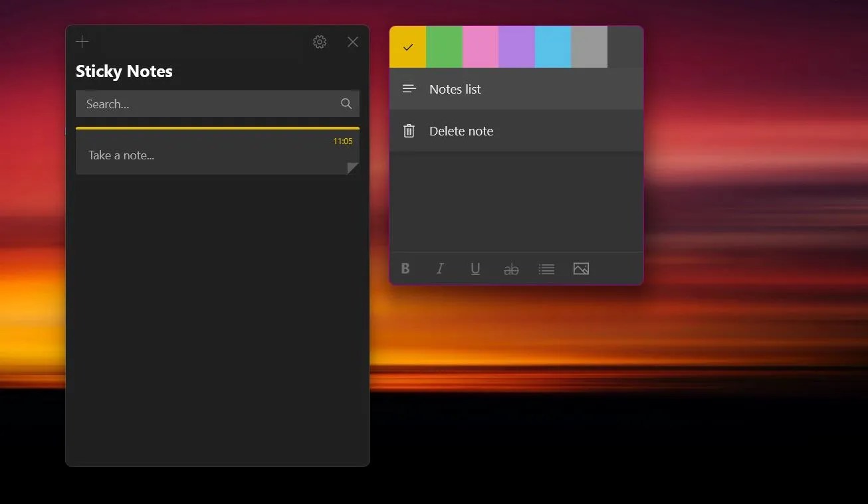This screenshot has height=504, width=868.
Task: Select the purple note color
Action: tap(516, 46)
